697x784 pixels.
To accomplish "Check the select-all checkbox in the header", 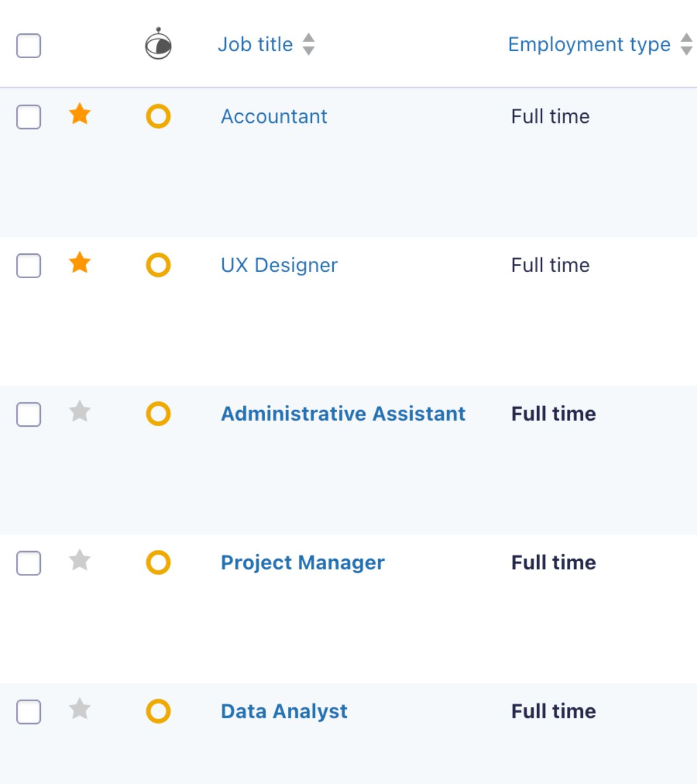I will tap(29, 46).
